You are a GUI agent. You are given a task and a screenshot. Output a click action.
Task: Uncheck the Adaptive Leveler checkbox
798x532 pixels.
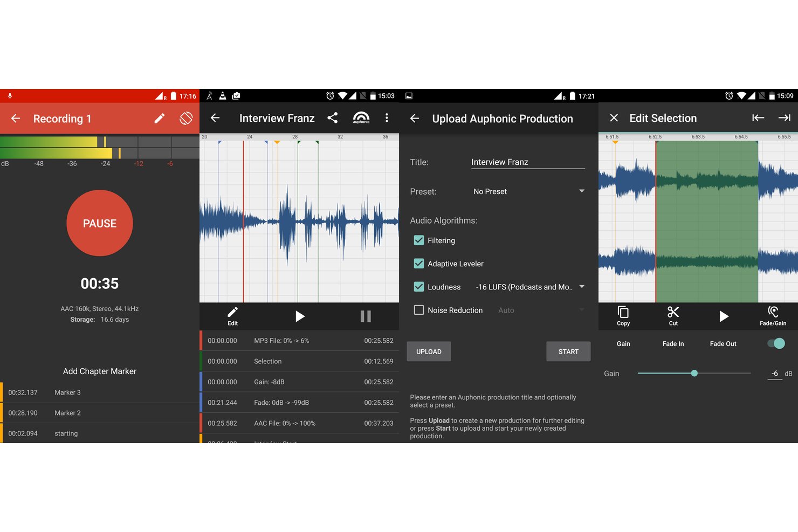point(419,264)
